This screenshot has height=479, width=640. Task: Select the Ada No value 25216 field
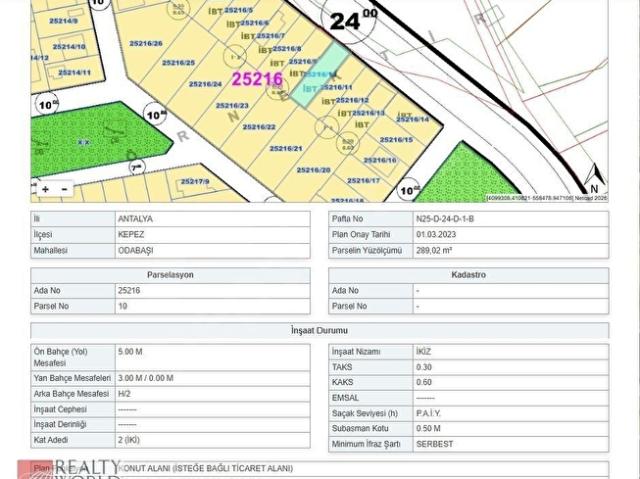click(x=213, y=291)
